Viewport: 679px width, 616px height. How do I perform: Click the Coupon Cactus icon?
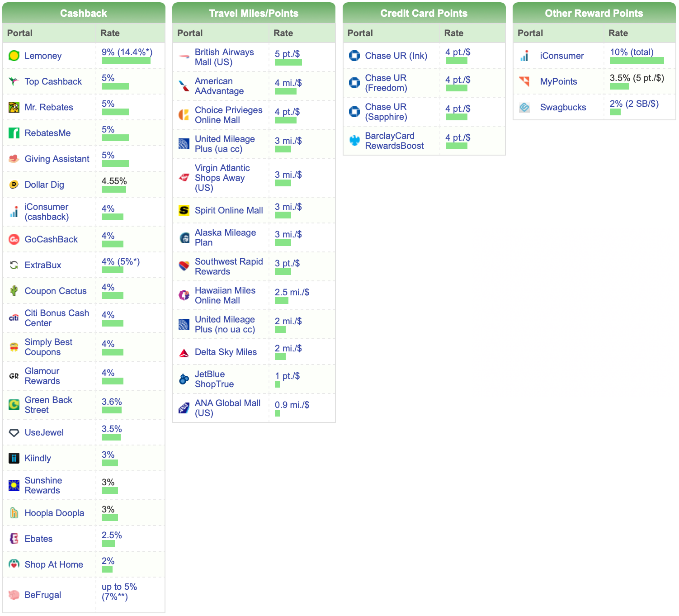pyautogui.click(x=14, y=291)
